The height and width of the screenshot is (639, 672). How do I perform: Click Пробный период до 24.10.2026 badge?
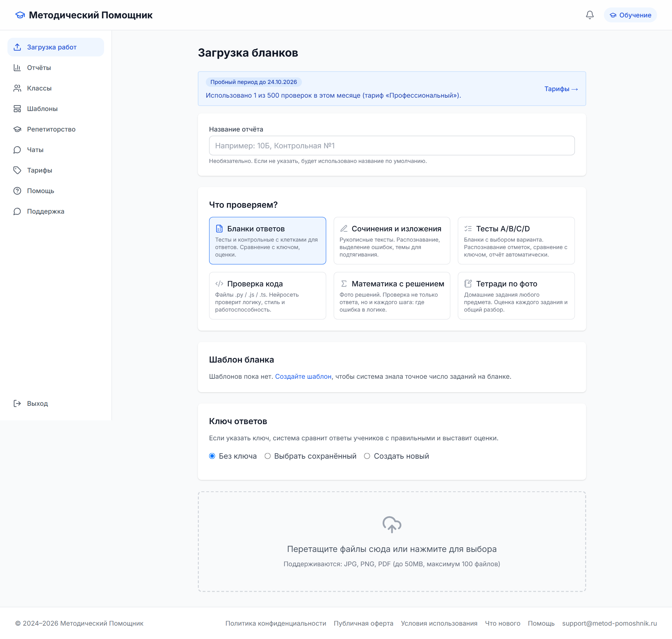click(x=254, y=82)
